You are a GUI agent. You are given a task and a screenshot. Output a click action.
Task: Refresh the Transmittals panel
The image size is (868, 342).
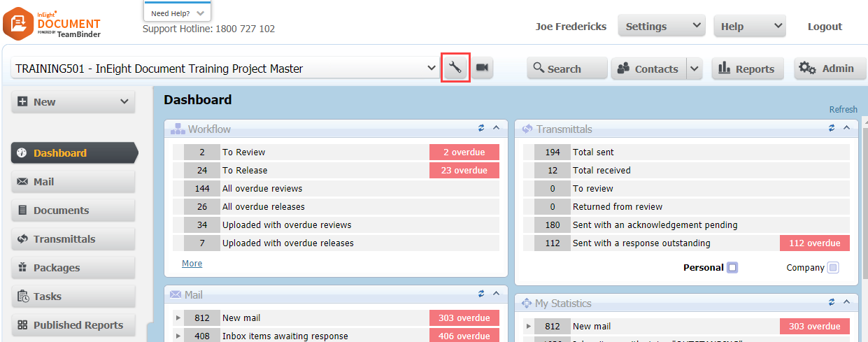pos(832,128)
